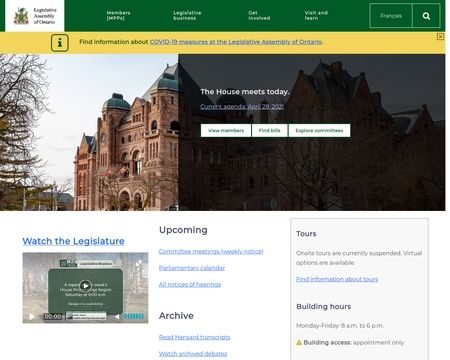Open the Parliamentary calendar link
The width and height of the screenshot is (450, 360).
pyautogui.click(x=192, y=268)
